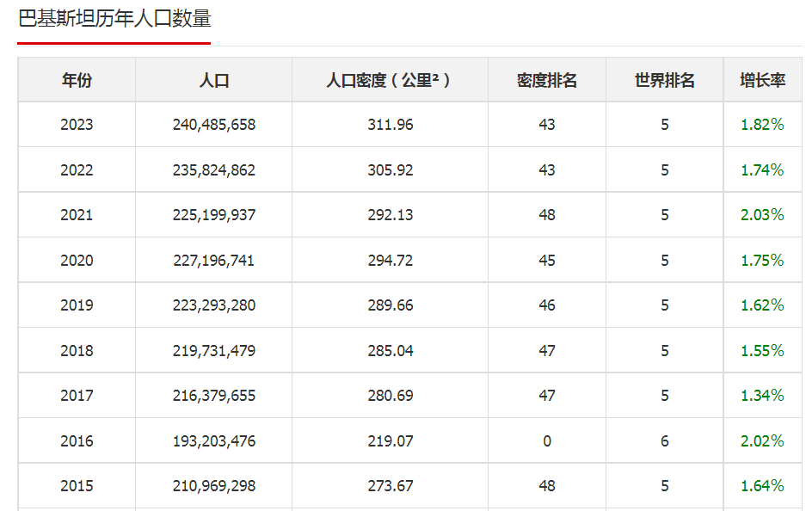812x511 pixels.
Task: Click the 巴基斯坦历年人口数量 heading
Action: [114, 18]
